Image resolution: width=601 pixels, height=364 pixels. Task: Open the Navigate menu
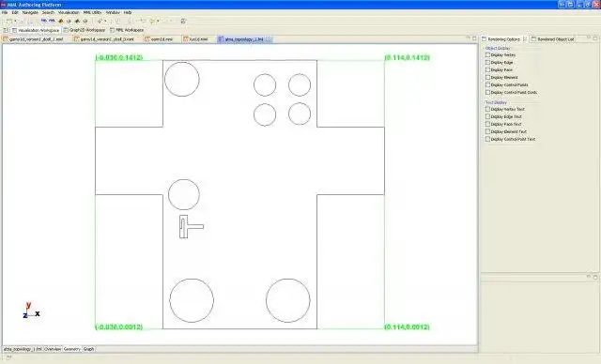pyautogui.click(x=30, y=12)
